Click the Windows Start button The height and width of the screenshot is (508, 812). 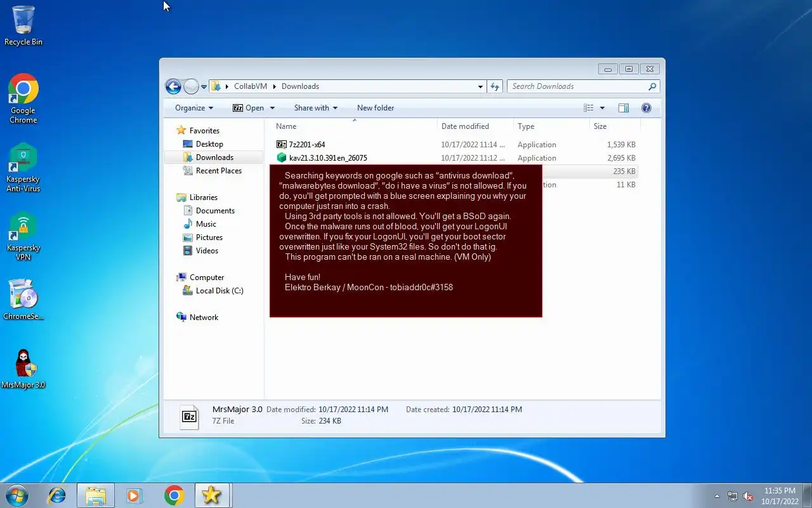(x=17, y=495)
